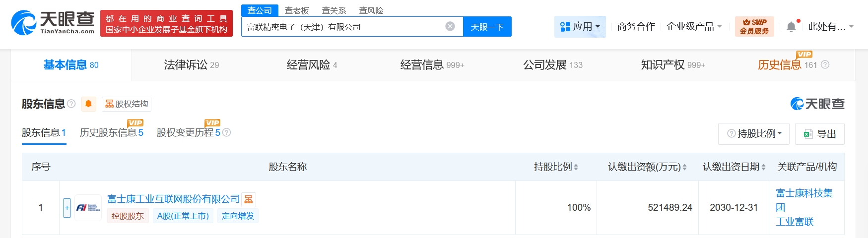Expand the 企业级产品 dropdown
Image resolution: width=868 pixels, height=238 pixels.
click(694, 26)
